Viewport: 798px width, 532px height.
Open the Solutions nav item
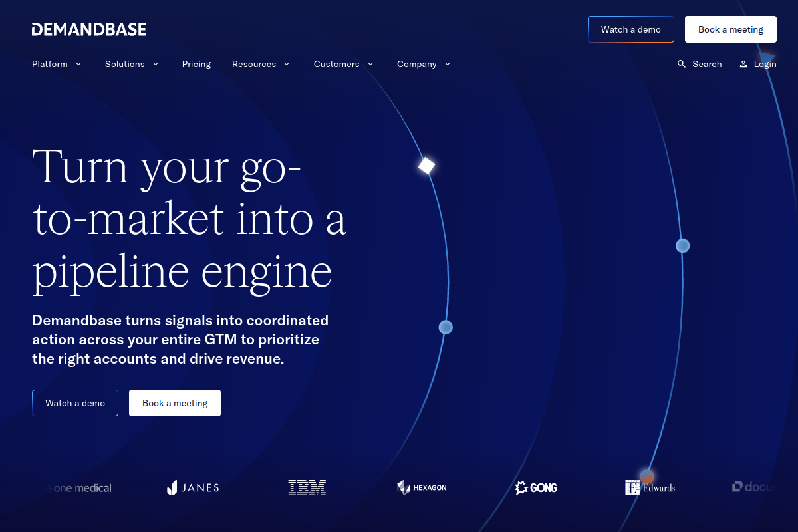click(x=125, y=64)
